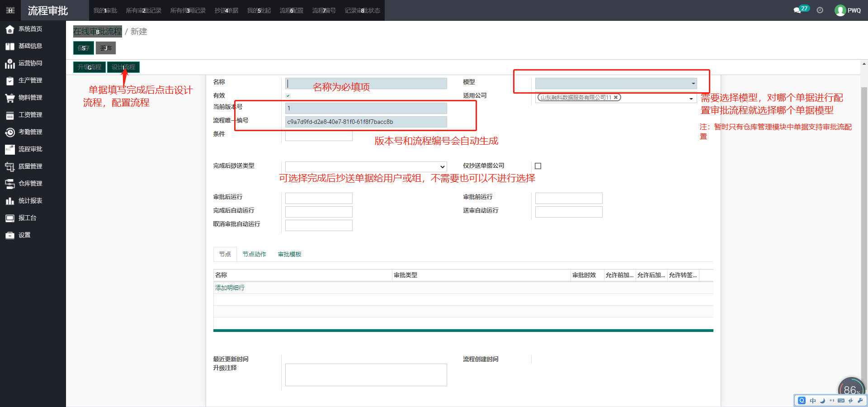868x407 pixels.
Task: Open the apps grid menu icon
Action: tap(10, 10)
